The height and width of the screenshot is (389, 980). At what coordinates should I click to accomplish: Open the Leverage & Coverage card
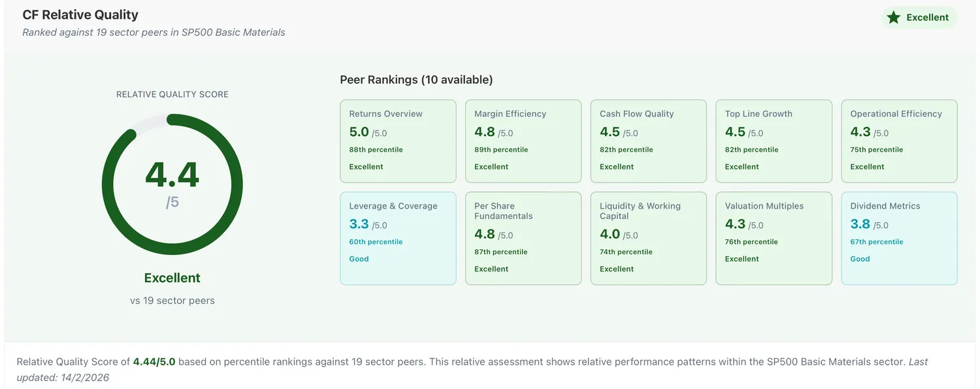pyautogui.click(x=398, y=238)
